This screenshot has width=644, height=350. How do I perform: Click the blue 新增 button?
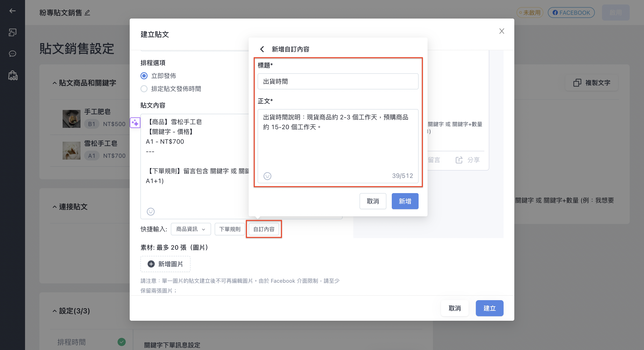(405, 201)
